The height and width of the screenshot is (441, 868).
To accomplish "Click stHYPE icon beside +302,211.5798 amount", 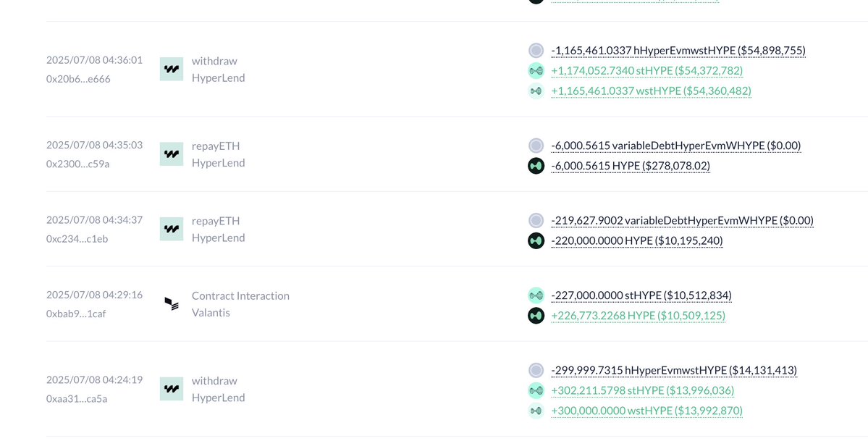I will click(536, 390).
